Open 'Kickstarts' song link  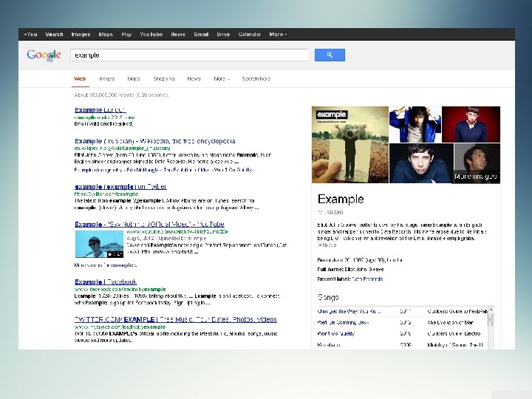329,345
